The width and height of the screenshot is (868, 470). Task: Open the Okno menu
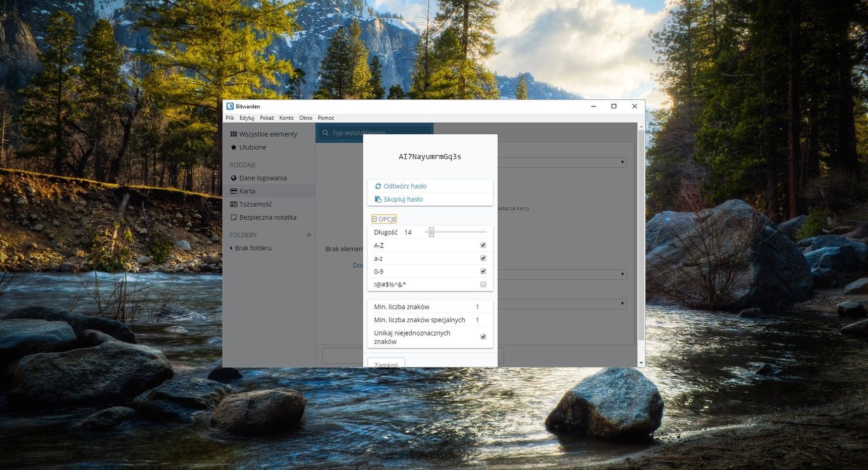click(306, 118)
